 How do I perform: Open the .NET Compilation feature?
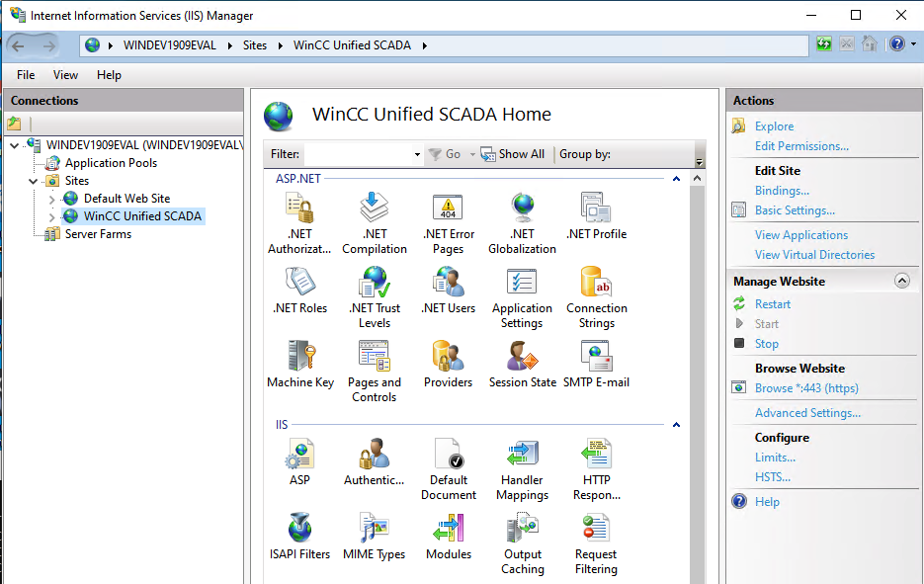point(375,223)
